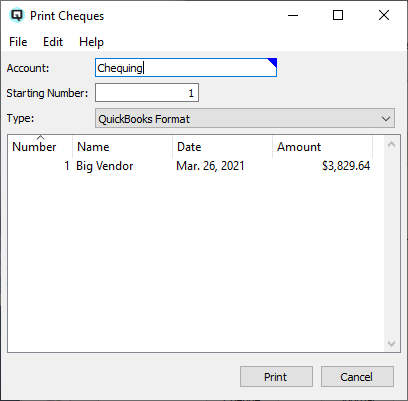Sort cheques by Date column header
The height and width of the screenshot is (401, 408).
point(222,146)
